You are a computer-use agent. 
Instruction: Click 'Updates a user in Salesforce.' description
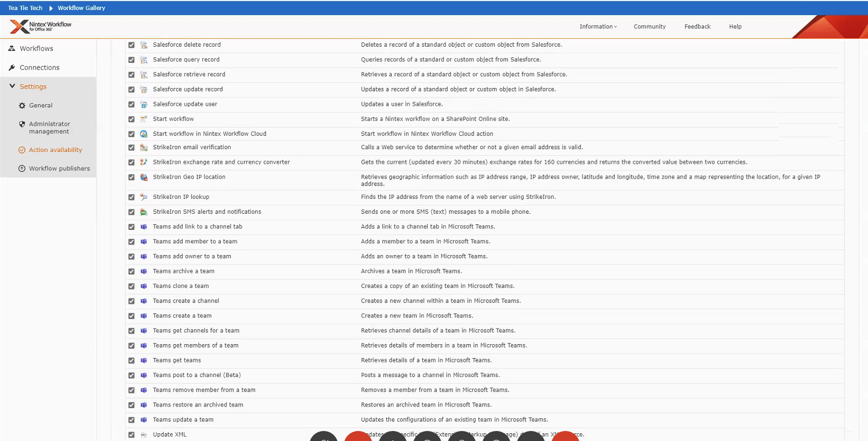tap(402, 104)
